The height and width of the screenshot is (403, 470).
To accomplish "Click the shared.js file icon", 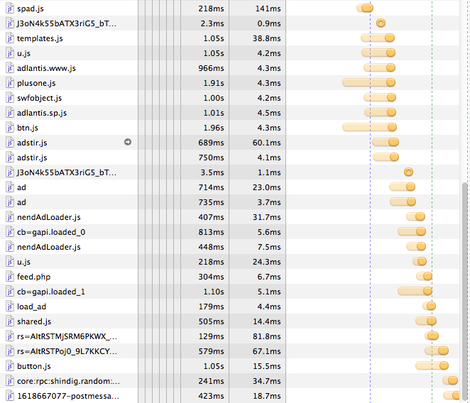I will [x=10, y=321].
